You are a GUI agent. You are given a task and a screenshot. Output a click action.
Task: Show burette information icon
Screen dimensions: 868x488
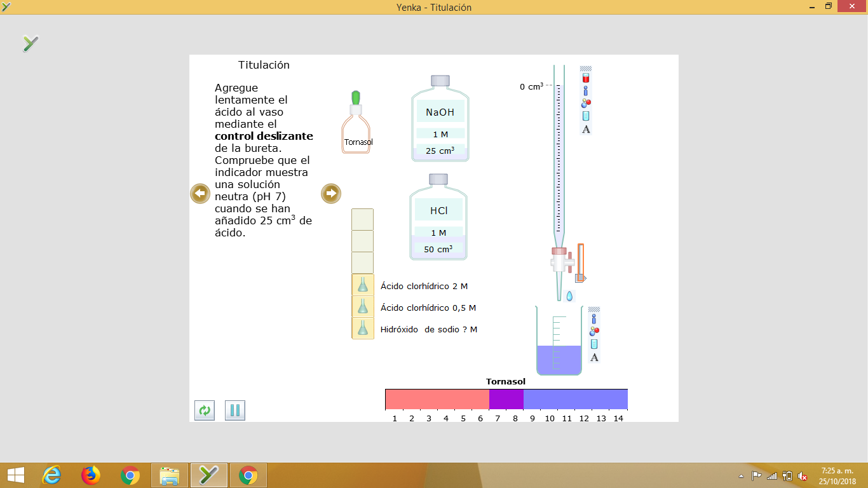[586, 91]
